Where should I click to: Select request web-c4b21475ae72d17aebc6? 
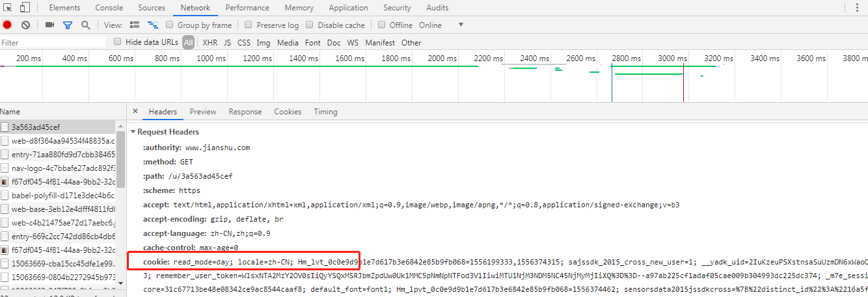tap(58, 222)
